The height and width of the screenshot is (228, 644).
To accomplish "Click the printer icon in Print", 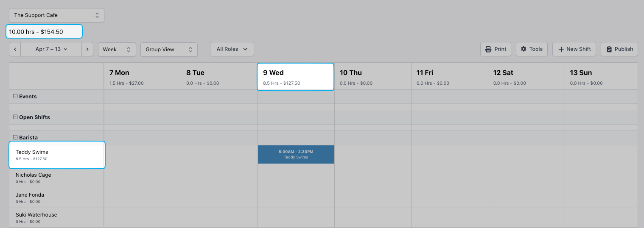I will coord(489,49).
